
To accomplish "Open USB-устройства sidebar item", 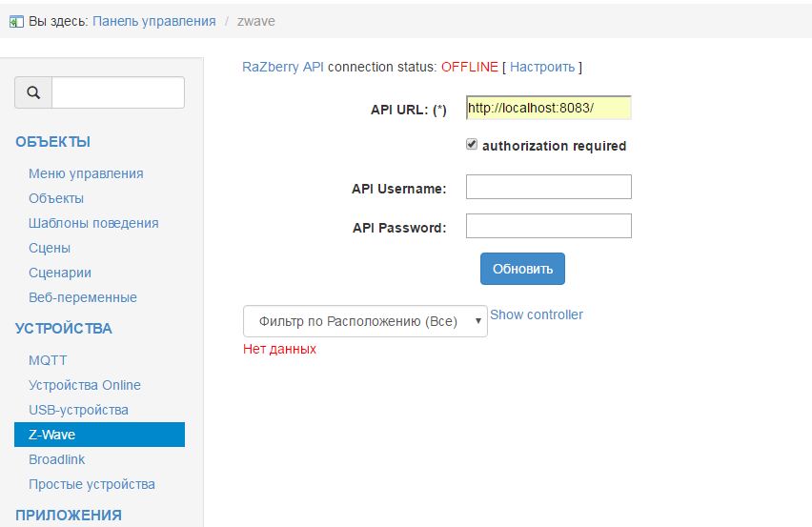I will (x=78, y=410).
